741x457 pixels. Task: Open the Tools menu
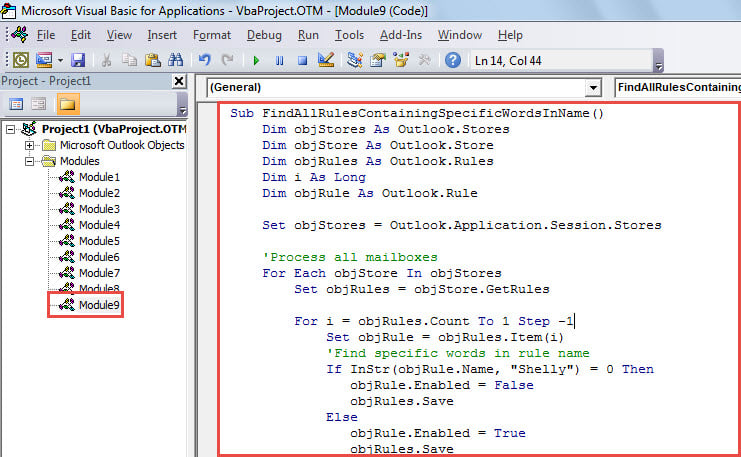point(349,35)
